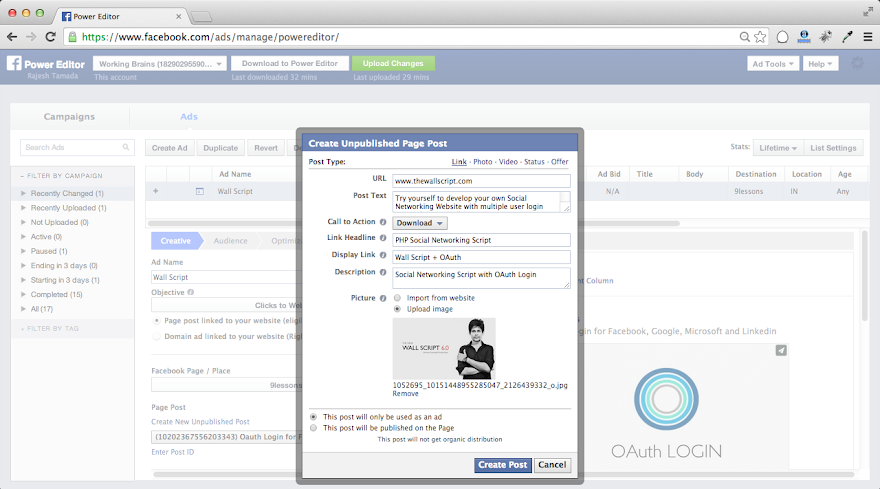Click the share arrow icon on ad preview

[781, 350]
